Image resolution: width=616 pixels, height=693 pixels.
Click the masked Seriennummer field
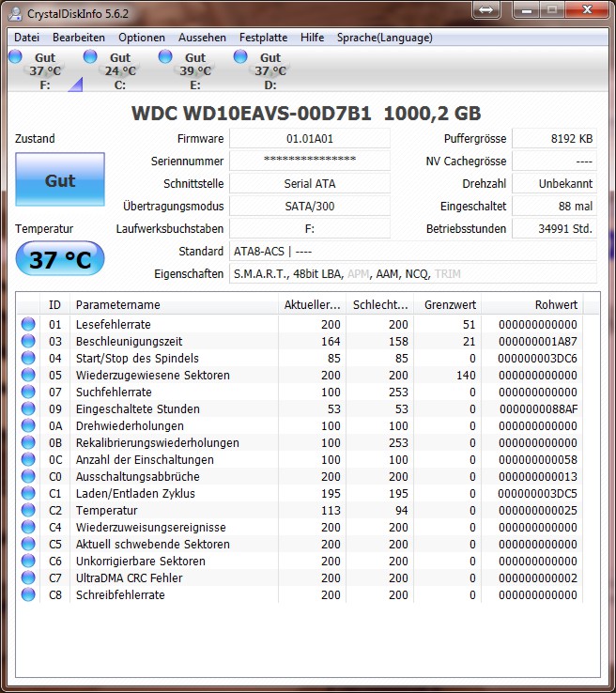point(310,161)
